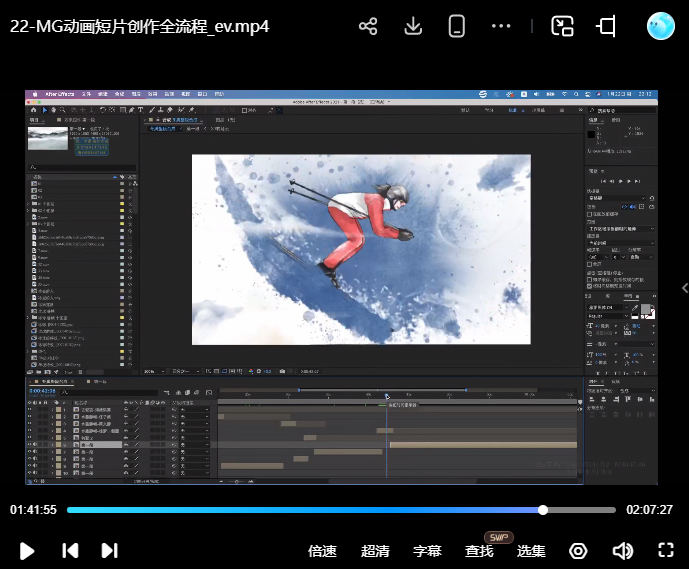Open the user avatar profile
The image size is (689, 569).
(661, 27)
